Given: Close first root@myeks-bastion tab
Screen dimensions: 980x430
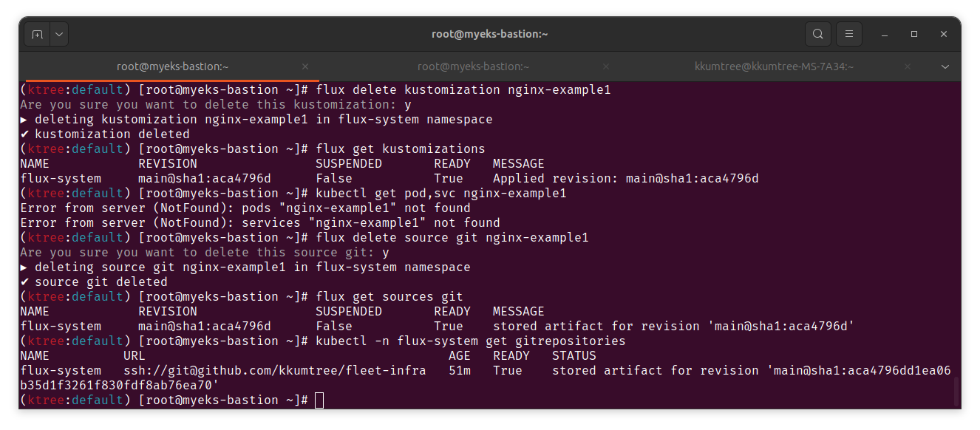Looking at the screenshot, I should coord(305,66).
